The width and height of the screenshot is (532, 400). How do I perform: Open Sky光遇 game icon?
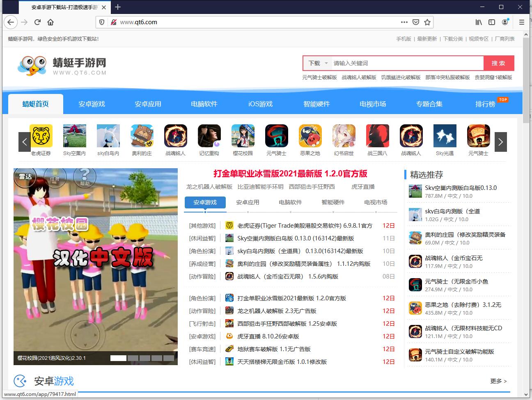445,136
